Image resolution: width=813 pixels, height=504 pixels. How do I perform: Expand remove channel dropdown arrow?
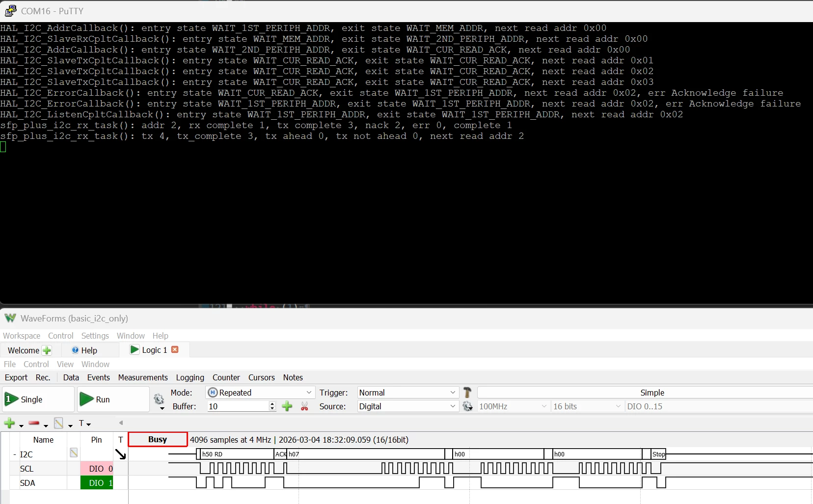[x=46, y=425]
